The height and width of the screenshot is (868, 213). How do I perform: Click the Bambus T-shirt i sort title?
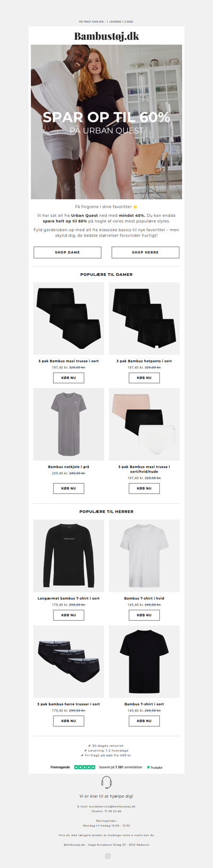coord(144,704)
